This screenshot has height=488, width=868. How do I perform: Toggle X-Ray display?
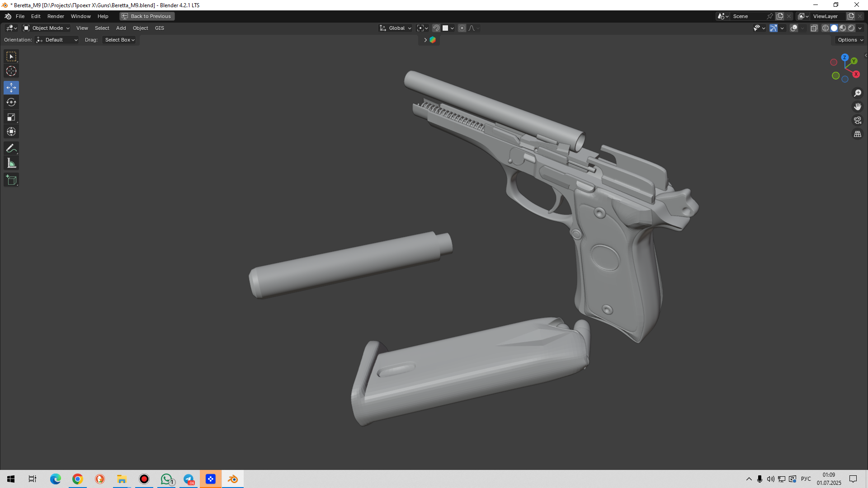pos(814,28)
